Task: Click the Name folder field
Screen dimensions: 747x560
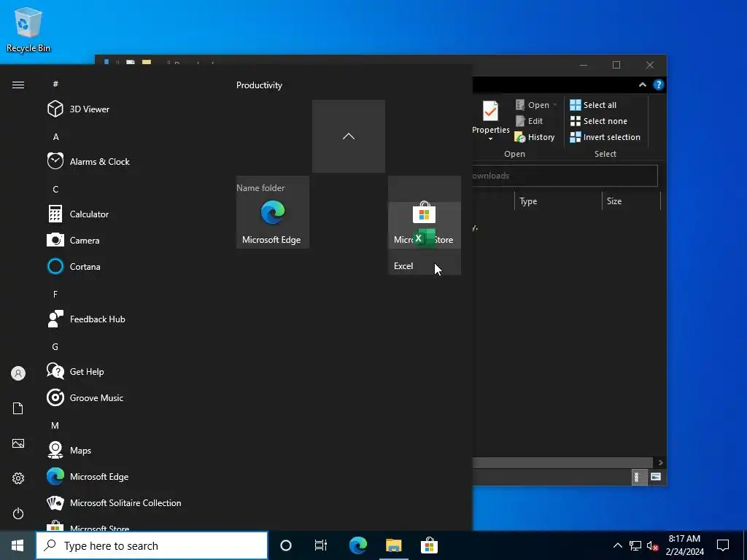Action: click(x=260, y=188)
